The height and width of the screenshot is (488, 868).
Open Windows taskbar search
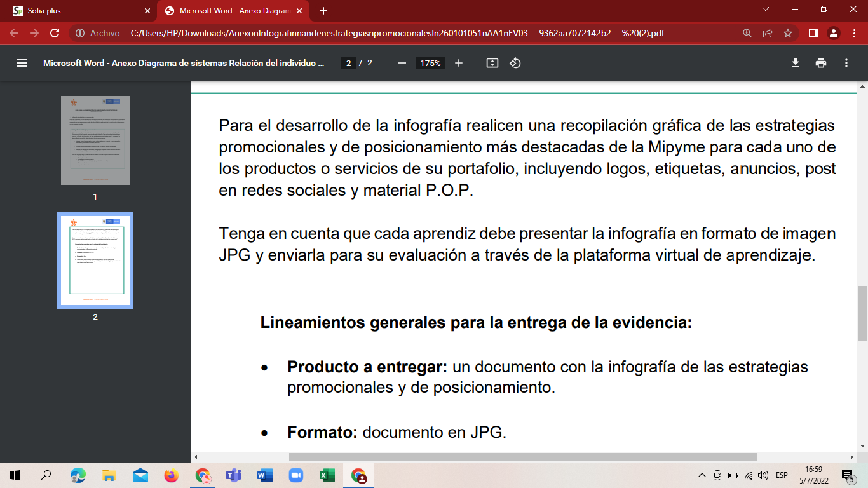pyautogui.click(x=46, y=475)
